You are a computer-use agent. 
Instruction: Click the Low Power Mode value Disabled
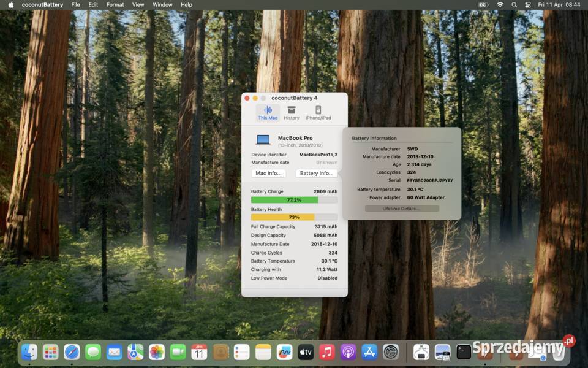tap(327, 278)
